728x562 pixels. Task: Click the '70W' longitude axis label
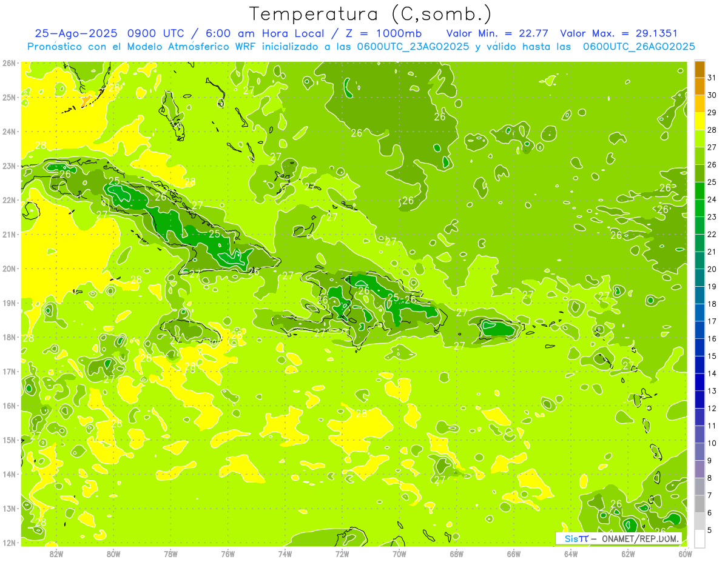[399, 554]
